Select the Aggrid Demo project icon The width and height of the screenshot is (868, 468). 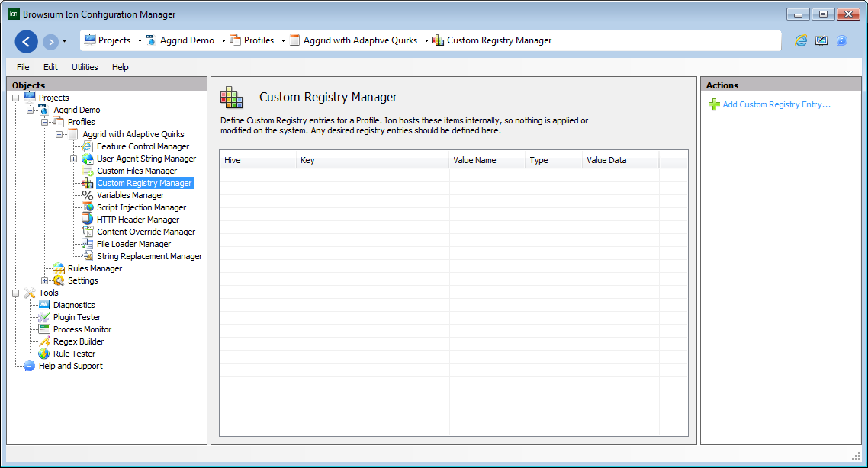click(43, 110)
